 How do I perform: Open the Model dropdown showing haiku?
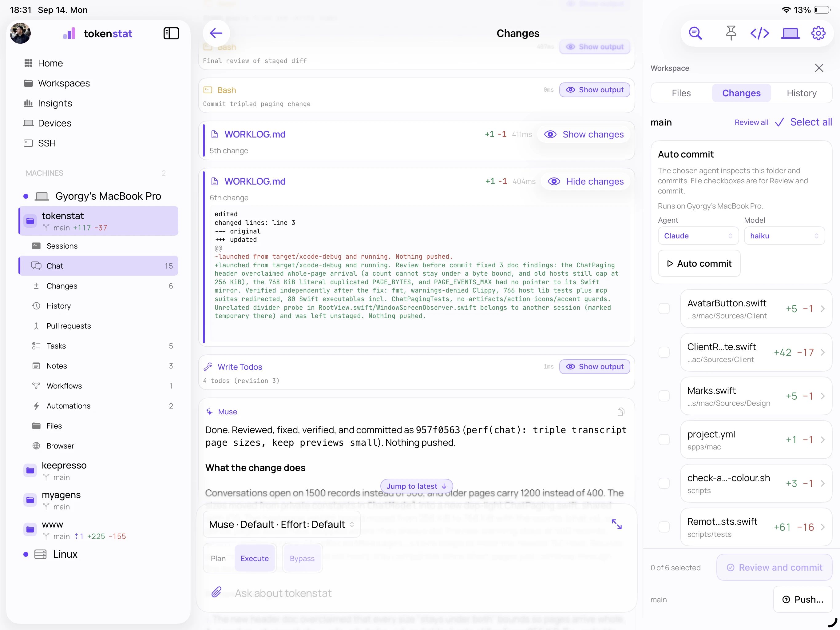[784, 236]
